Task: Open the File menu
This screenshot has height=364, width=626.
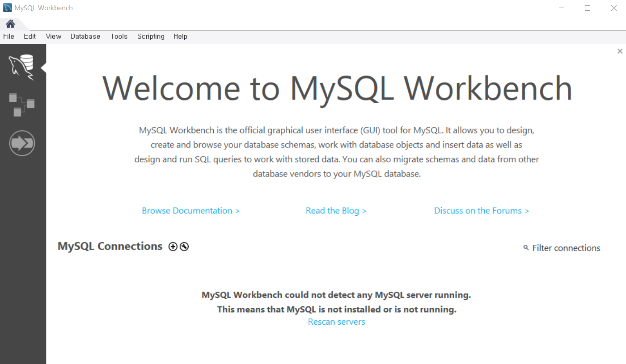Action: [x=8, y=37]
